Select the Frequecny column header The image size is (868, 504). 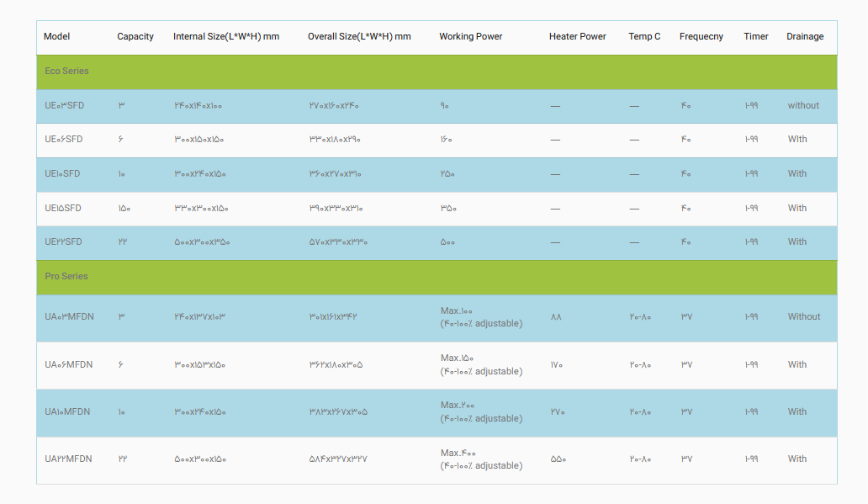coord(701,37)
